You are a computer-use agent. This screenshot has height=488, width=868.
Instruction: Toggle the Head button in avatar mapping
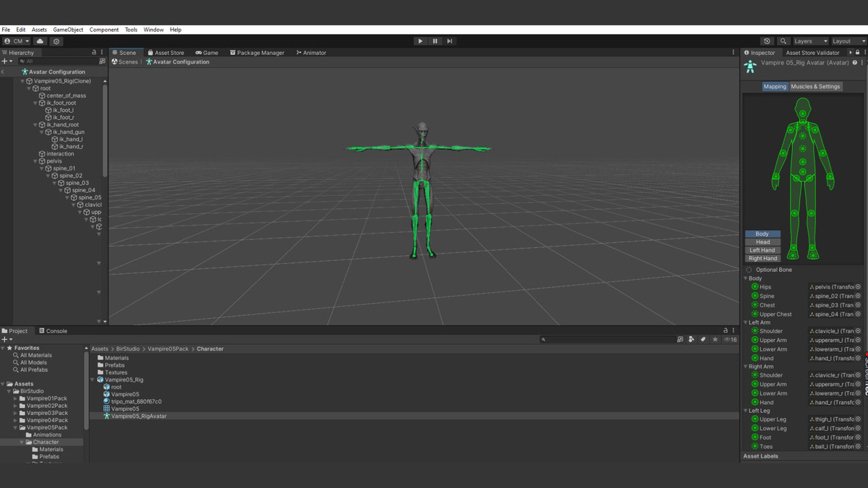point(762,242)
